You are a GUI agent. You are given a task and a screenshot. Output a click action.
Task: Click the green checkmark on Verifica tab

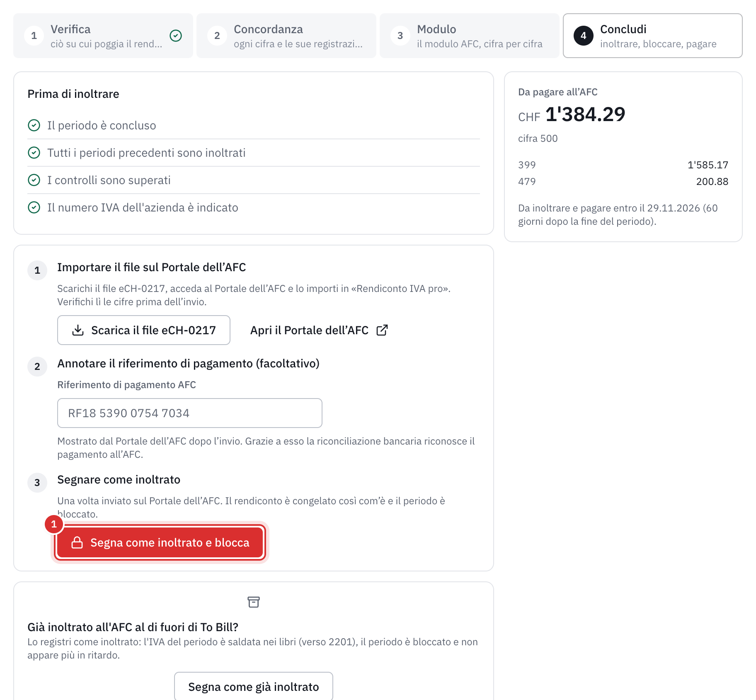(x=176, y=36)
